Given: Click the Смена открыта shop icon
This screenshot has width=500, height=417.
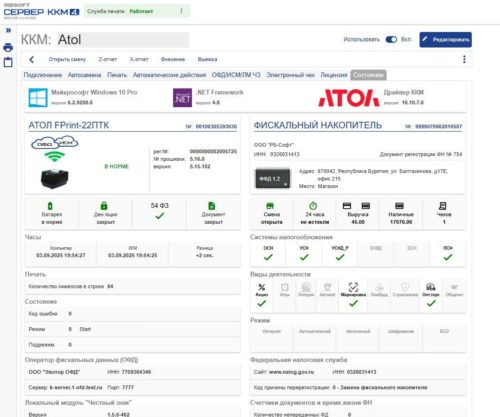Looking at the screenshot, I should pyautogui.click(x=270, y=206).
